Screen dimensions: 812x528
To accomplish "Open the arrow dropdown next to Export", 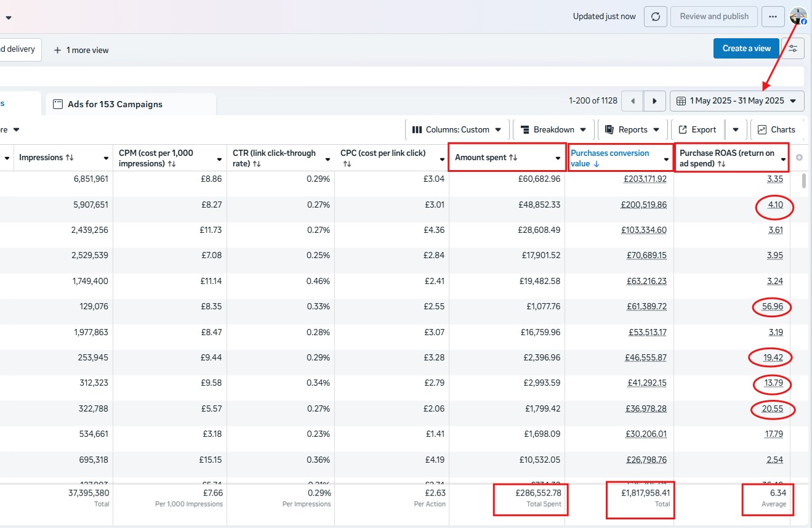I will point(736,129).
